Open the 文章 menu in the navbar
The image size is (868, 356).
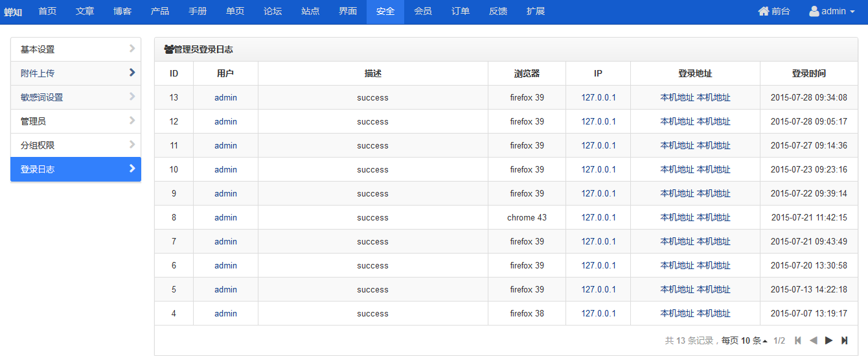pos(85,12)
